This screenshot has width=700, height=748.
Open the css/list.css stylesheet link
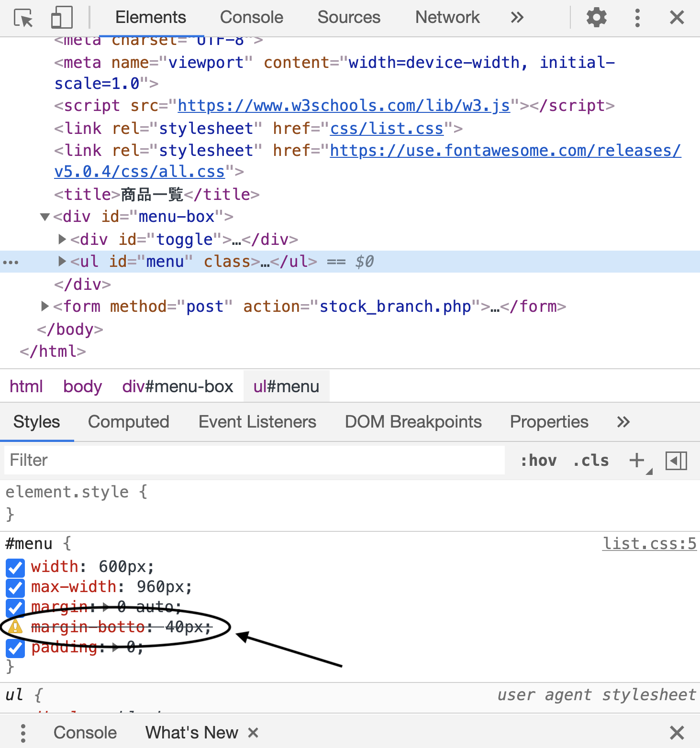click(x=387, y=129)
